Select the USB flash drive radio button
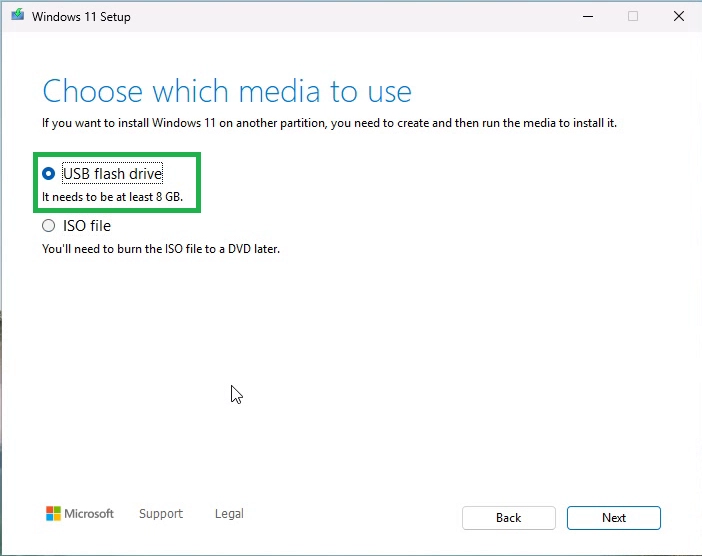 coord(48,174)
